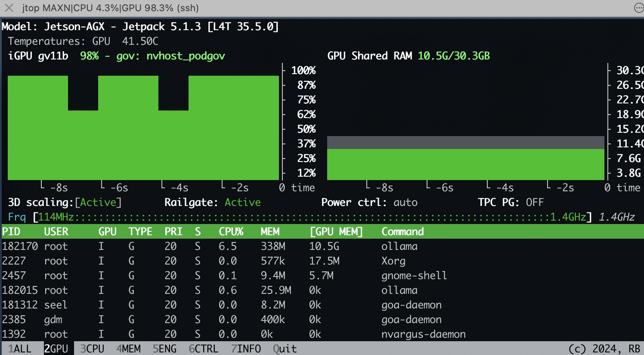Click the [GPU MEM] column header
The height and width of the screenshot is (355, 644).
coord(336,232)
